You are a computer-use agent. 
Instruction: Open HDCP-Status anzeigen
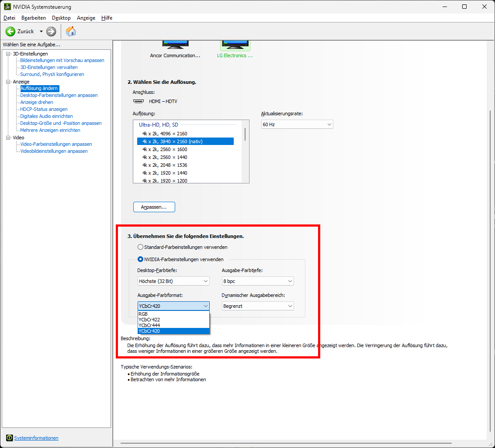[44, 109]
